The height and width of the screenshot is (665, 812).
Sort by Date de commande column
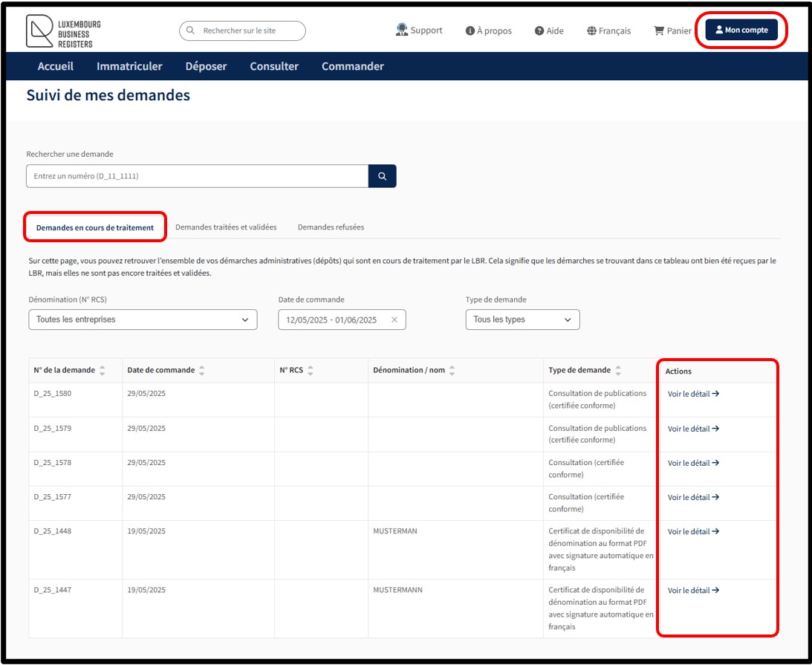(202, 370)
